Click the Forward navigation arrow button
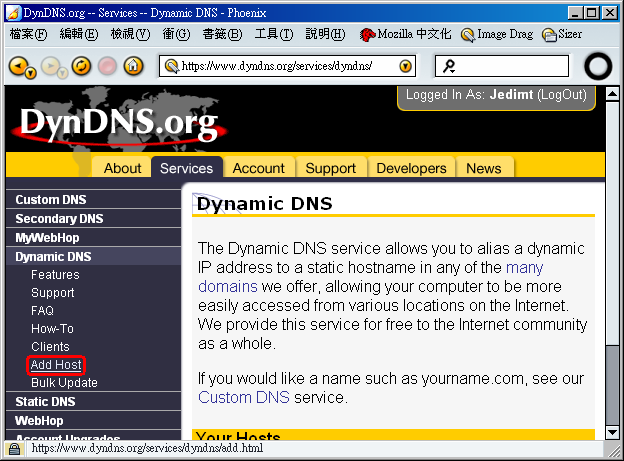The width and height of the screenshot is (624, 461). [50, 66]
